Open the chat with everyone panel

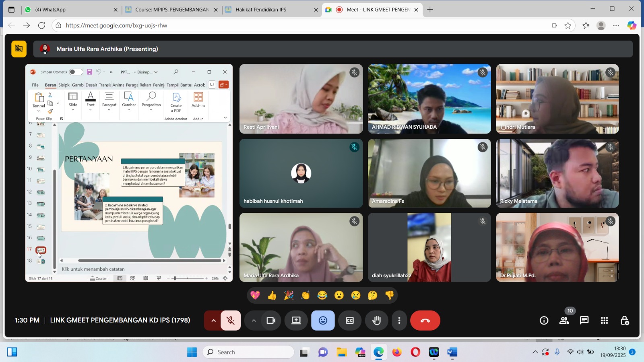[x=584, y=321]
